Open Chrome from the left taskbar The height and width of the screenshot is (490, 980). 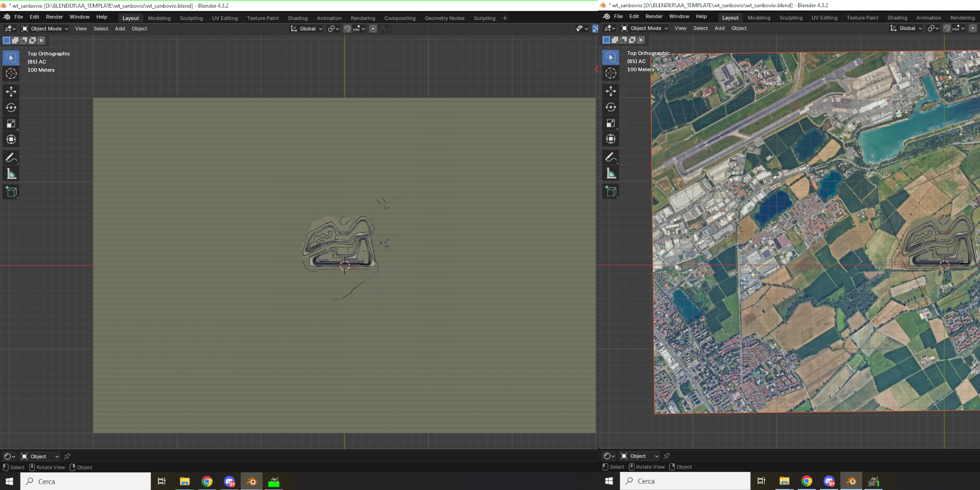tap(207, 481)
